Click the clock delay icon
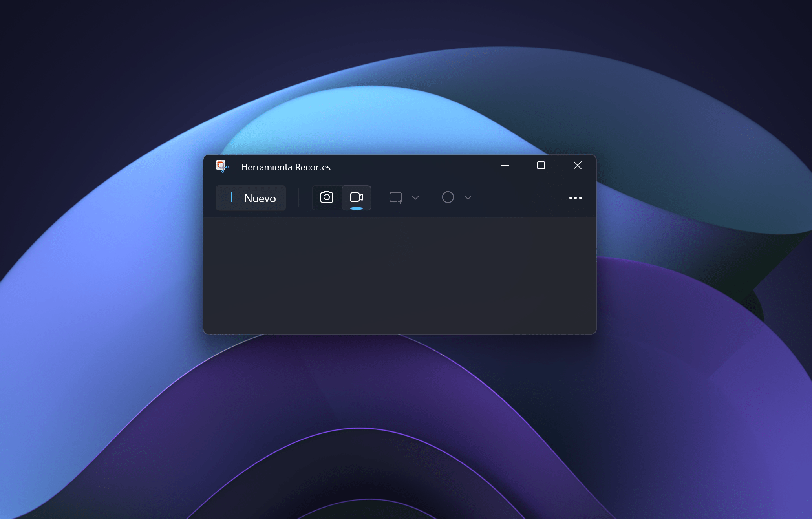The image size is (812, 519). click(448, 197)
